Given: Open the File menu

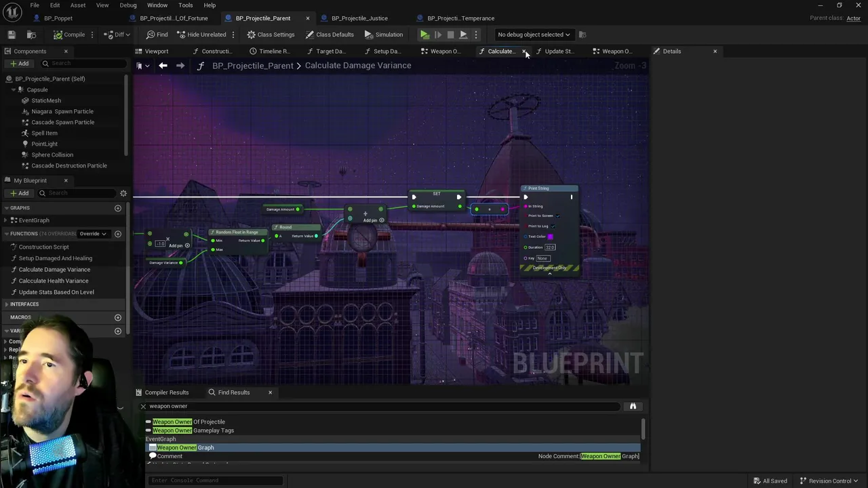Looking at the screenshot, I should coord(35,5).
